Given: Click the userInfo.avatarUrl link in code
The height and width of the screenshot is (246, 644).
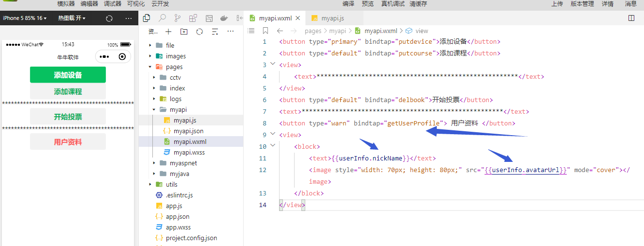Looking at the screenshot, I should point(526,170).
